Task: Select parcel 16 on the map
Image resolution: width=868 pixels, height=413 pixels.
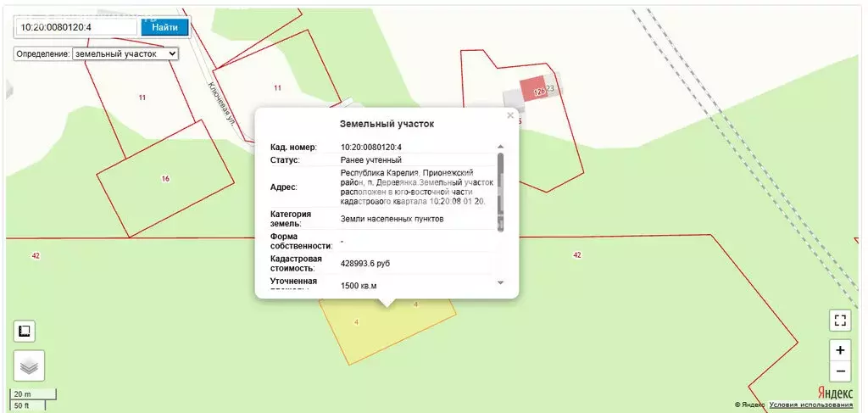Action: (165, 178)
